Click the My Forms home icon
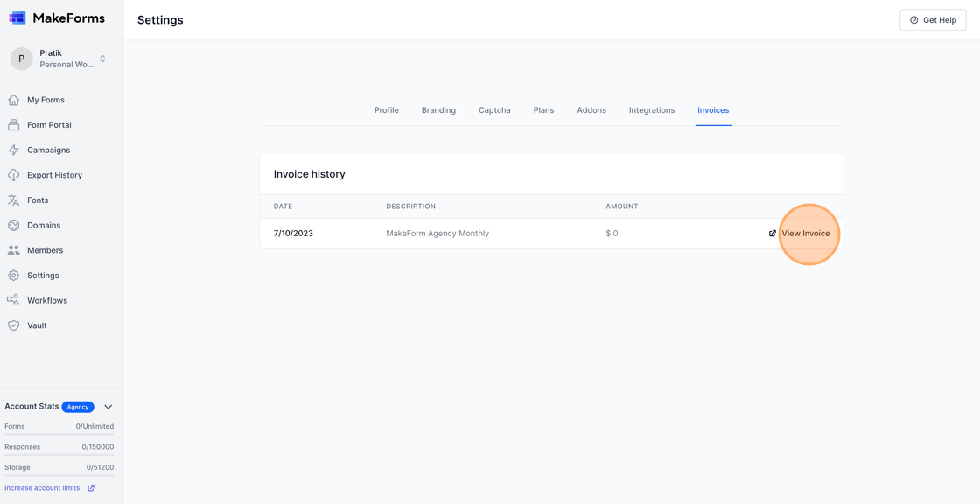This screenshot has height=504, width=980. pos(13,100)
